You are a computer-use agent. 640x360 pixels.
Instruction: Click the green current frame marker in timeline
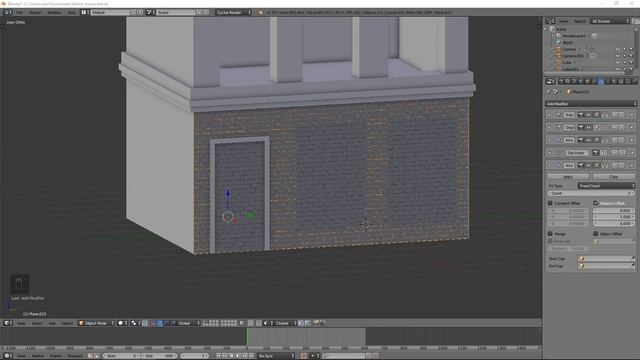[x=247, y=337]
